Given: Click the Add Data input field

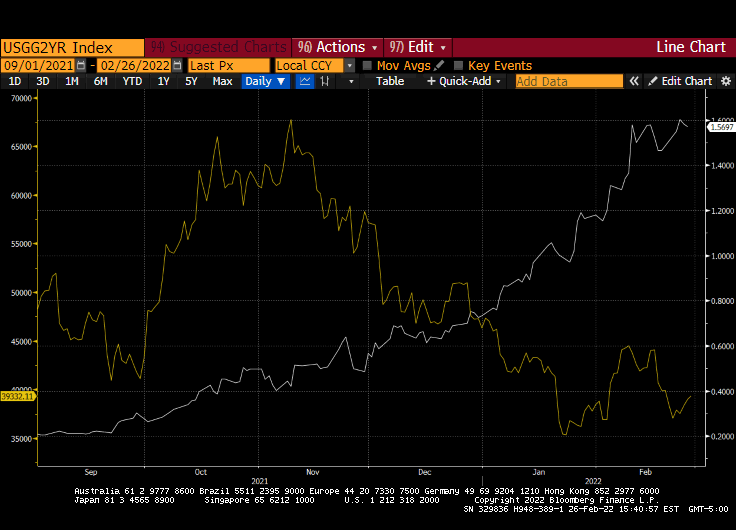Looking at the screenshot, I should 568,81.
